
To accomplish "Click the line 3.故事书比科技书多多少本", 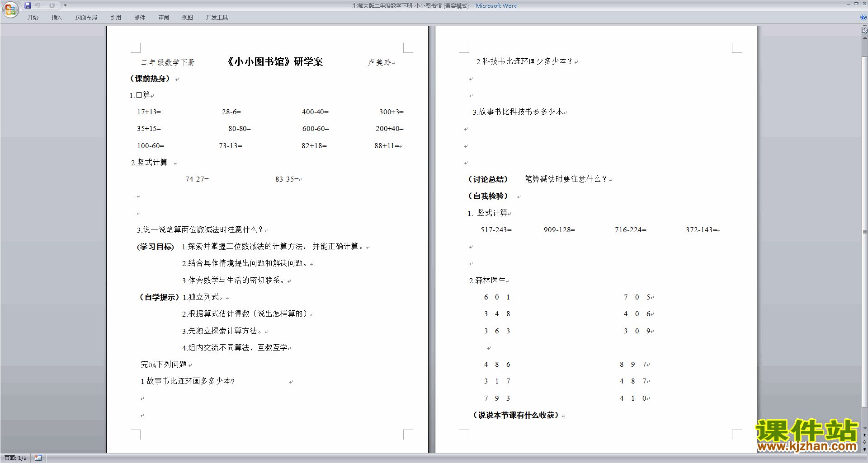I will point(518,112).
